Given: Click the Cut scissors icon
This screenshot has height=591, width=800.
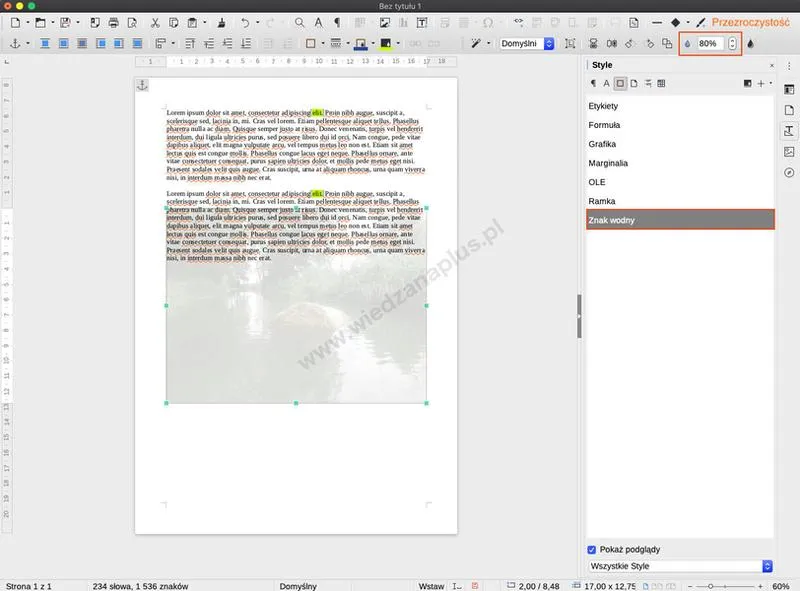Looking at the screenshot, I should [x=155, y=23].
